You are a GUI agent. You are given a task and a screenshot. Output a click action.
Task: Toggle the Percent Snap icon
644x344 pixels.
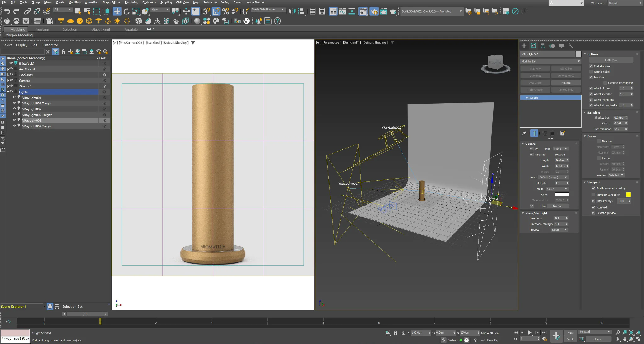pos(225,12)
